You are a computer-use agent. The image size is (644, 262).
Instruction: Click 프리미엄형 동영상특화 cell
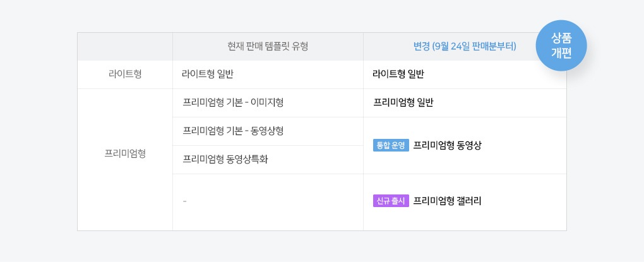click(x=225, y=159)
